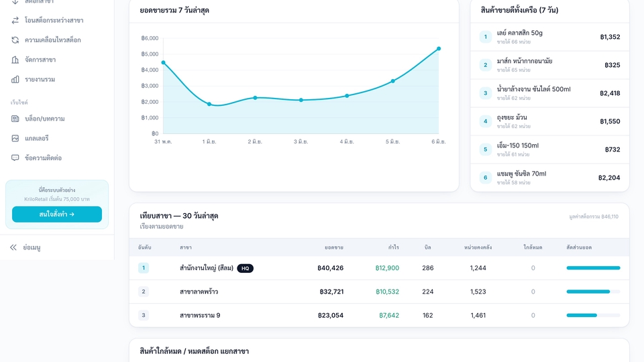Open stock movement refresh icon
This screenshot has width=644, height=362.
coord(15,40)
